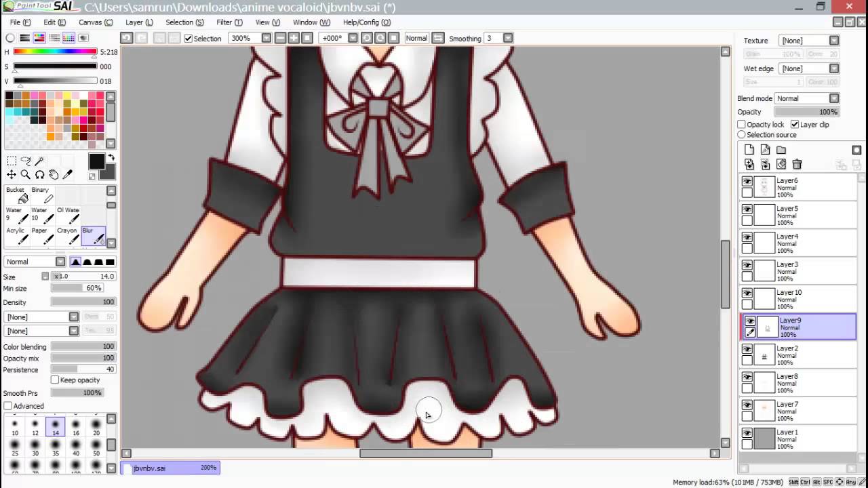The image size is (868, 488).
Task: Select Layer2 in the layer list
Action: click(x=798, y=355)
